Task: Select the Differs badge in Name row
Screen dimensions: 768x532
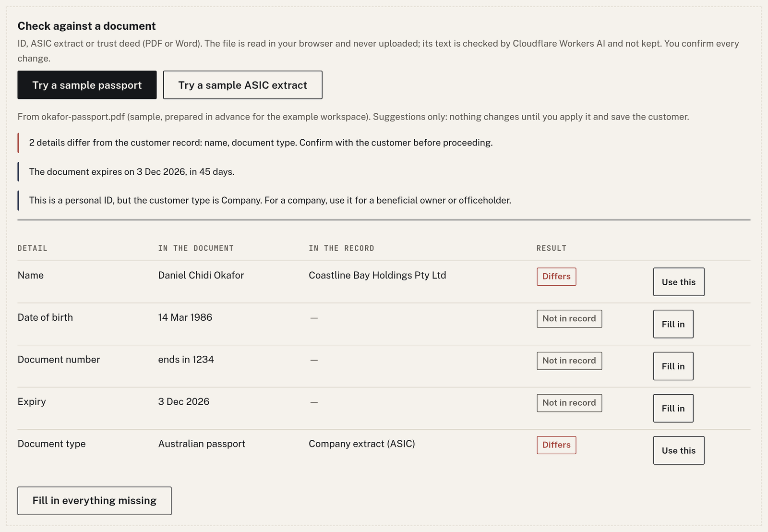Action: coord(556,277)
